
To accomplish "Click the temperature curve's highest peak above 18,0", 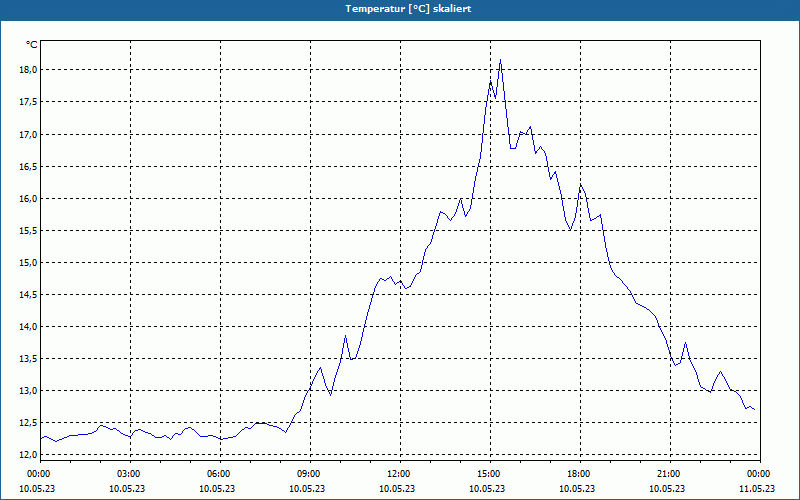I will click(x=501, y=60).
